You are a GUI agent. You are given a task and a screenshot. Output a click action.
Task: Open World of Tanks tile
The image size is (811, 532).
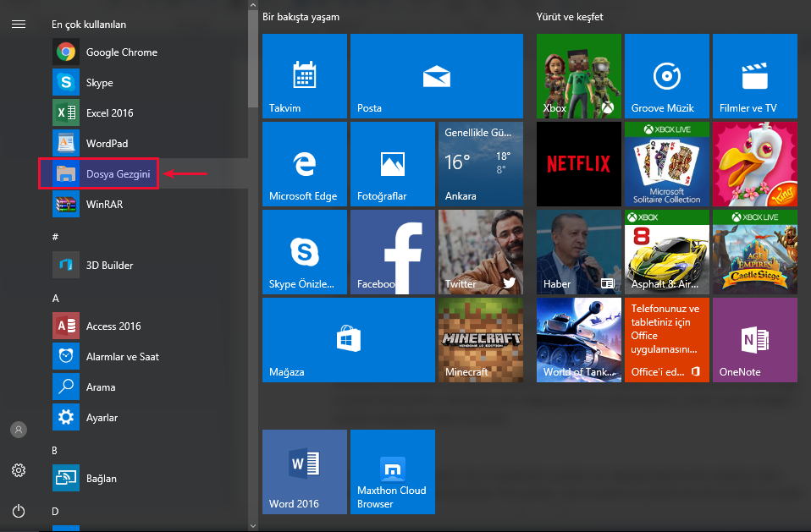tap(579, 340)
